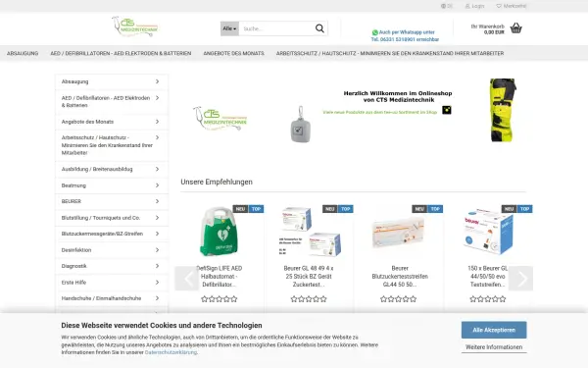This screenshot has height=368, width=588.
Task: Rate the DefiSign LIFE AED stars
Action: [x=220, y=299]
